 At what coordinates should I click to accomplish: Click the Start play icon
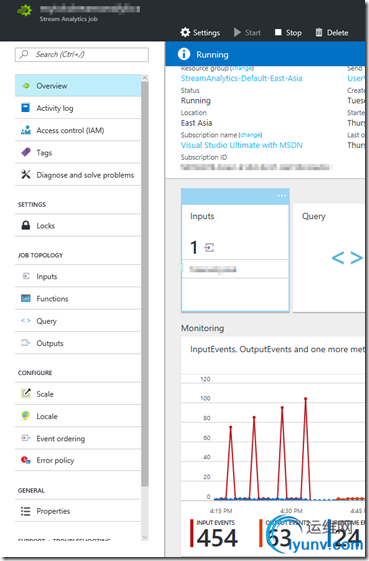point(237,33)
